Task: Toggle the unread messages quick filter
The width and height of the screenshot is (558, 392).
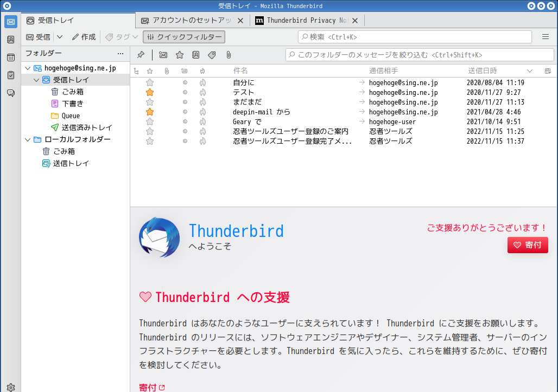Action: coord(163,55)
